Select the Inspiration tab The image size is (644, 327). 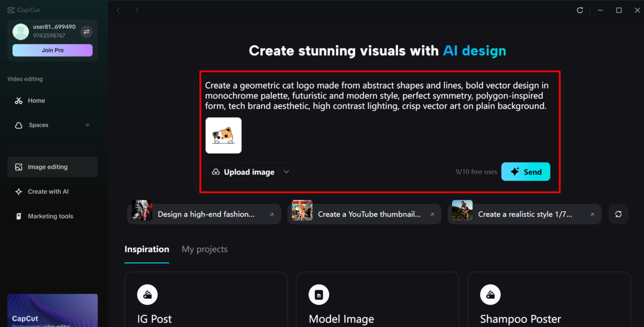tap(147, 249)
